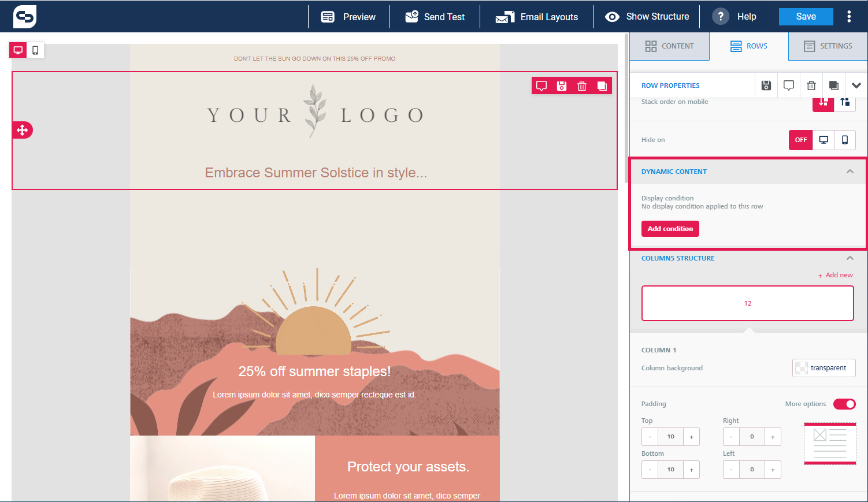Collapse the Columns Structure section
The image size is (868, 502).
point(850,258)
